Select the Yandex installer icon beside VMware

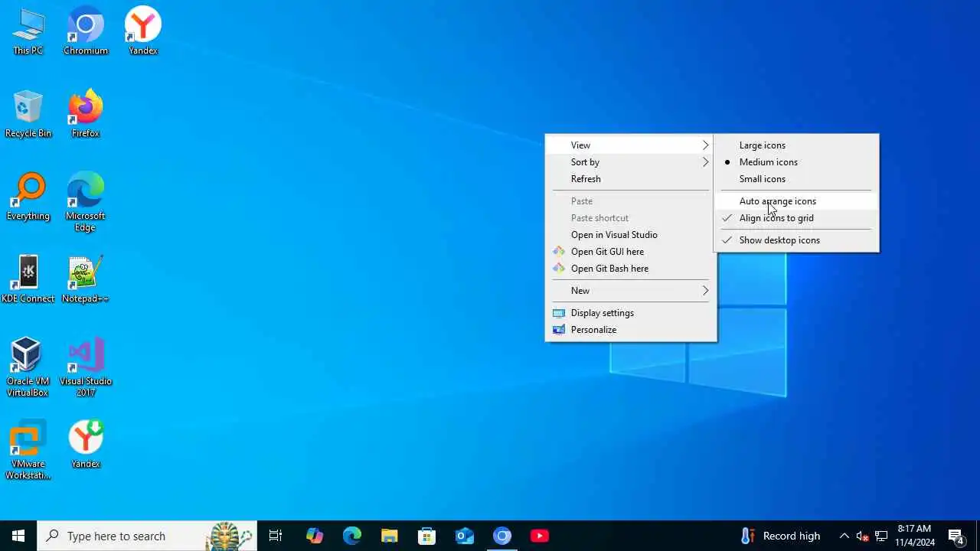pos(86,445)
